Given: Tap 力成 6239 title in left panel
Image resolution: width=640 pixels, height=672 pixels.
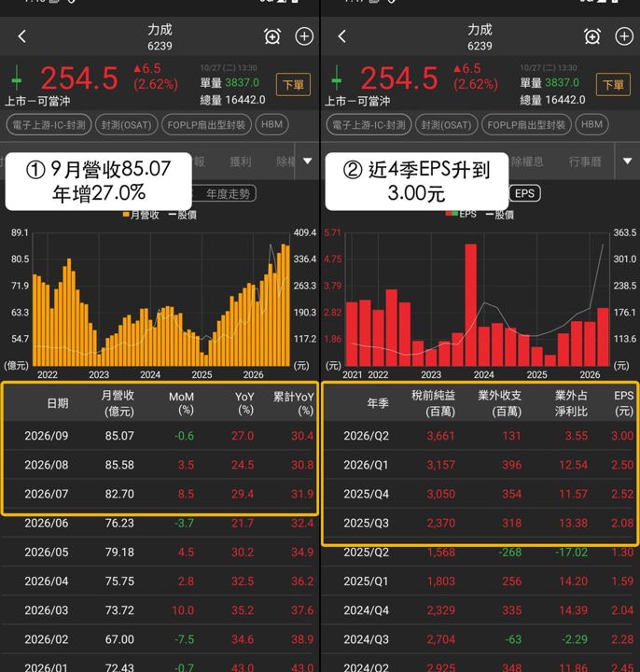Looking at the screenshot, I should point(160,36).
